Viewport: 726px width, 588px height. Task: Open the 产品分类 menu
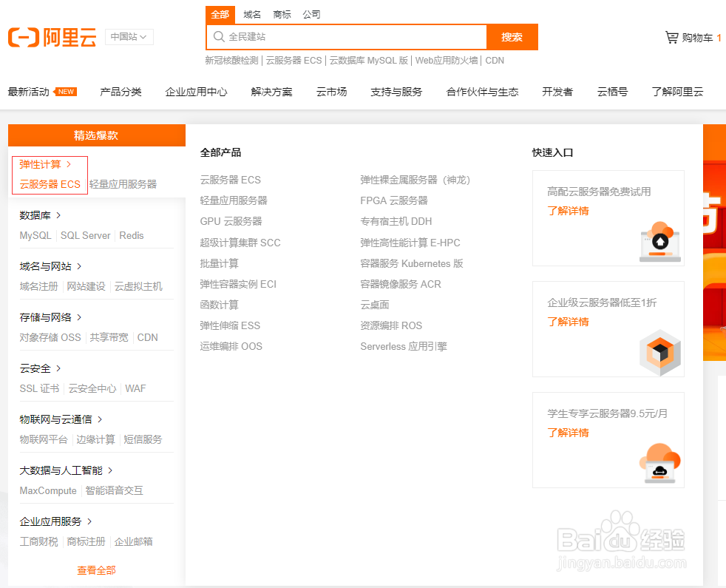(121, 92)
